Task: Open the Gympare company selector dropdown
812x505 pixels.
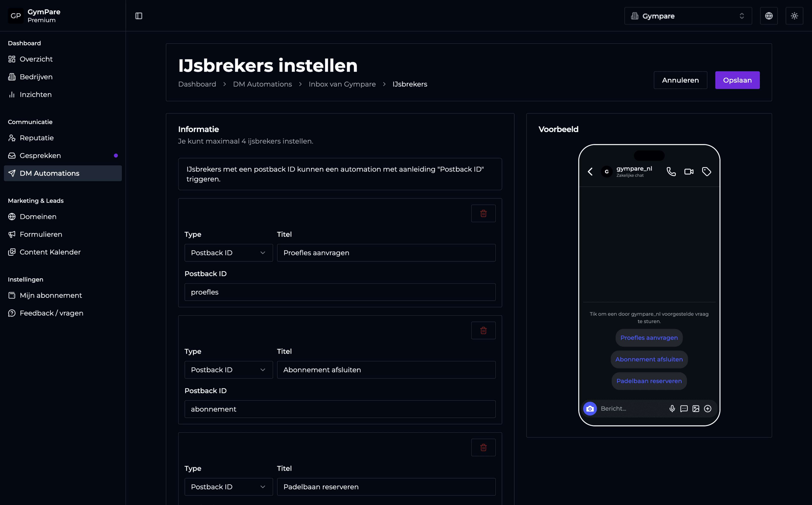Action: pos(688,16)
